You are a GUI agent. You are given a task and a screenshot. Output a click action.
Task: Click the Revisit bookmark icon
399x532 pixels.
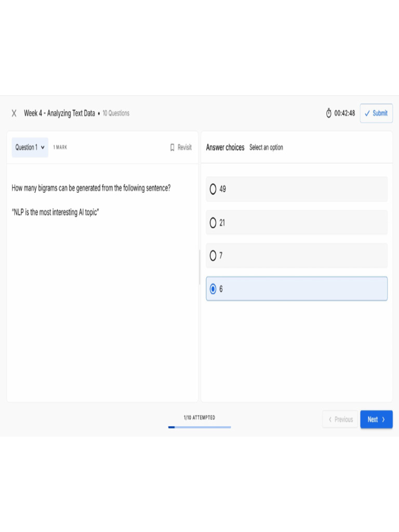[172, 148]
